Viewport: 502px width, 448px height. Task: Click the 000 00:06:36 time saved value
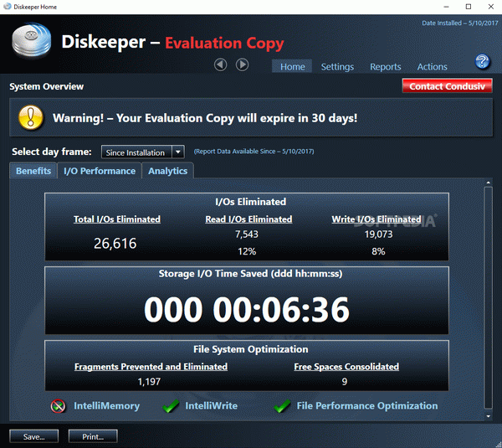pyautogui.click(x=247, y=309)
